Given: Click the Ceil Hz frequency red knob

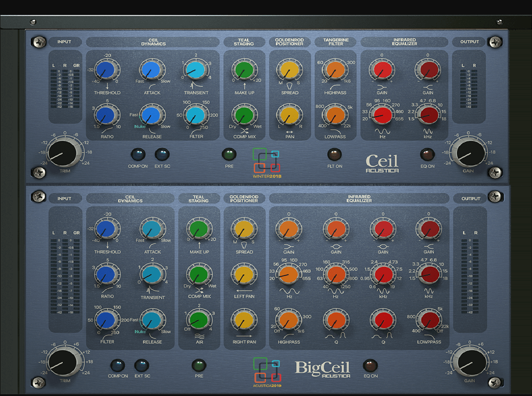Looking at the screenshot, I should click(382, 115).
